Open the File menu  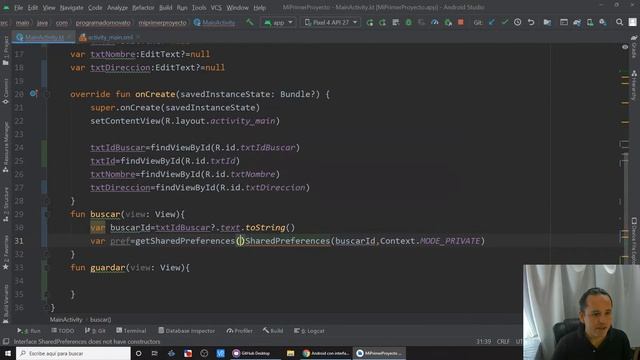point(18,8)
